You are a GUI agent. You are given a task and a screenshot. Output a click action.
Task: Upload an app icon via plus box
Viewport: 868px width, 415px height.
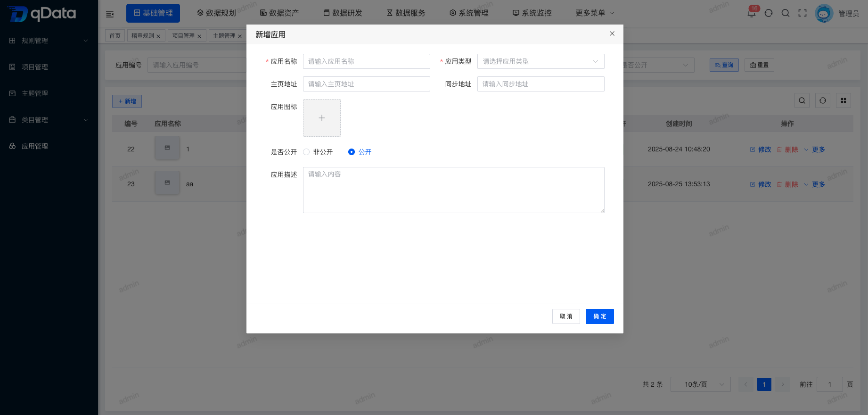(x=322, y=118)
